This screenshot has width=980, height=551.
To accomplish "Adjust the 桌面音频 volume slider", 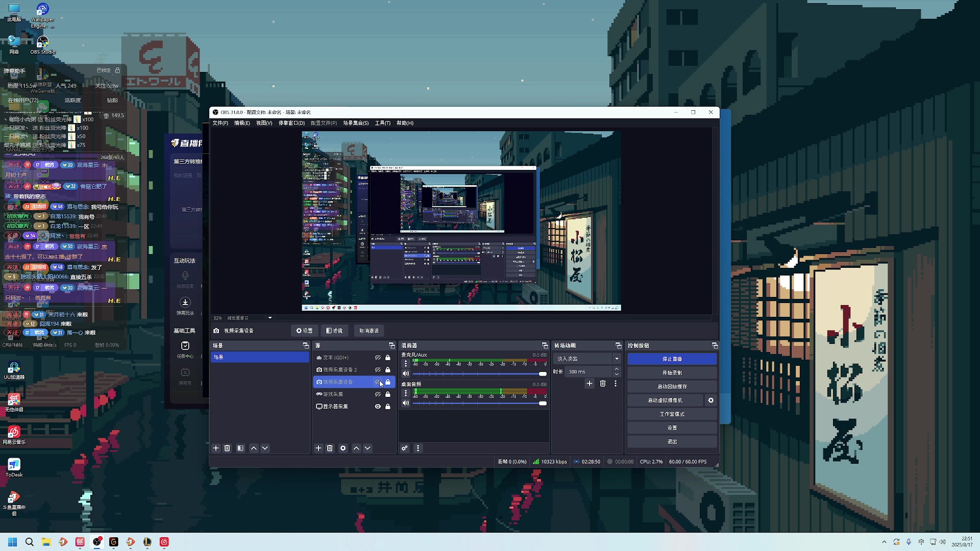I will pos(479,404).
